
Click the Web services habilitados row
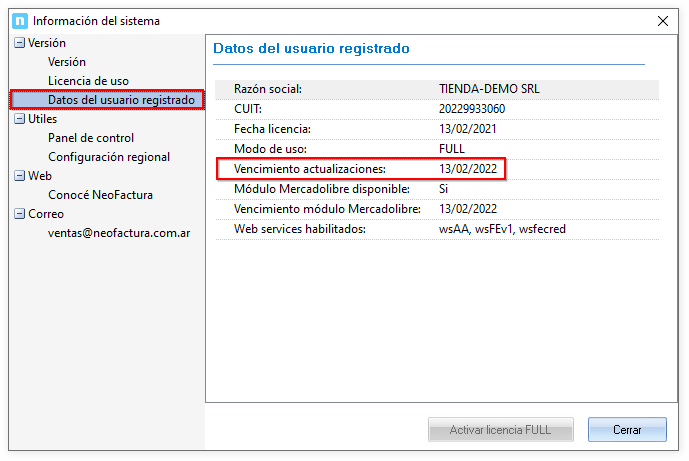pyautogui.click(x=437, y=229)
